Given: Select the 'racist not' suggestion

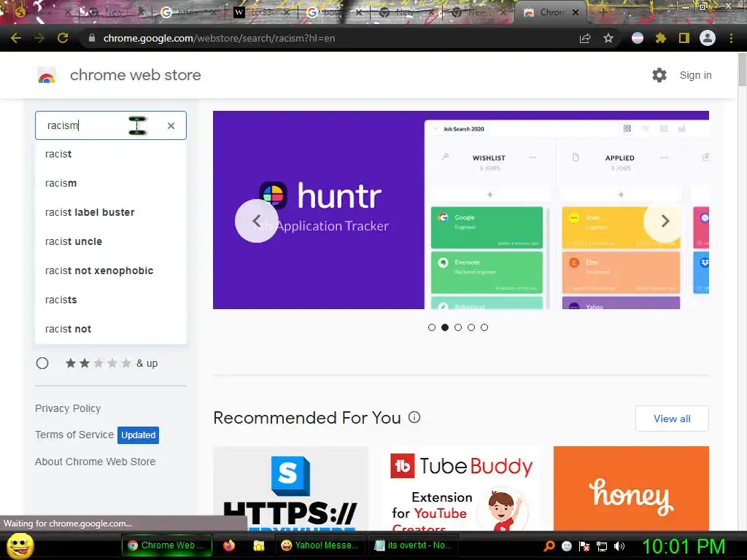Looking at the screenshot, I should click(x=111, y=329).
